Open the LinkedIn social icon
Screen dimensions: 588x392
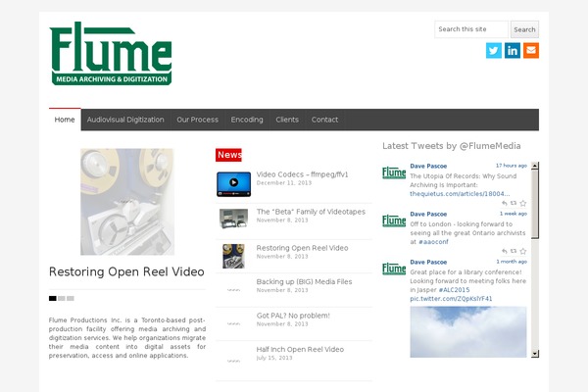click(x=513, y=50)
